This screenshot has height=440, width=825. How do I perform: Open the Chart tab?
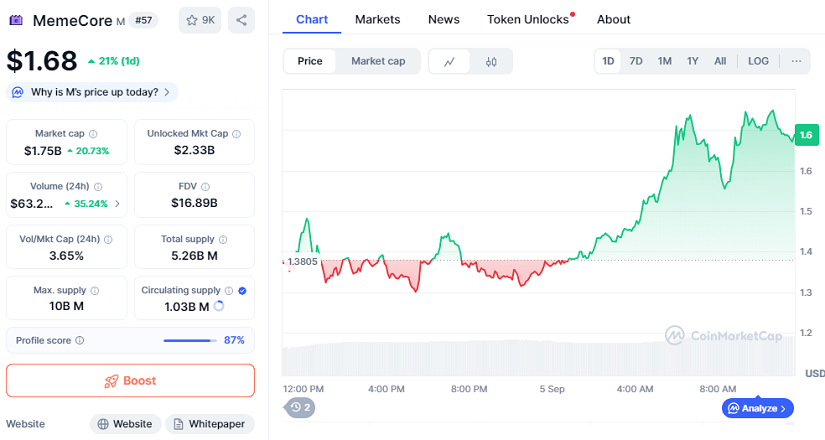coord(312,19)
